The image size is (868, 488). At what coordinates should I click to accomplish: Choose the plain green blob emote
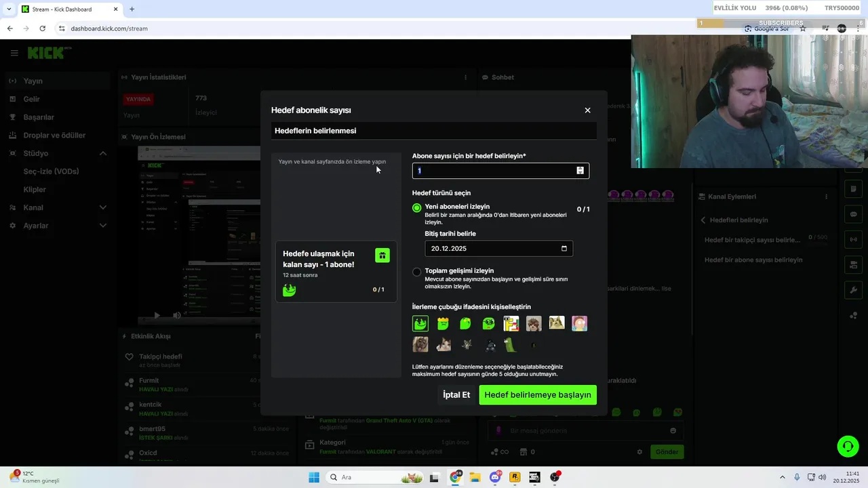point(465,323)
